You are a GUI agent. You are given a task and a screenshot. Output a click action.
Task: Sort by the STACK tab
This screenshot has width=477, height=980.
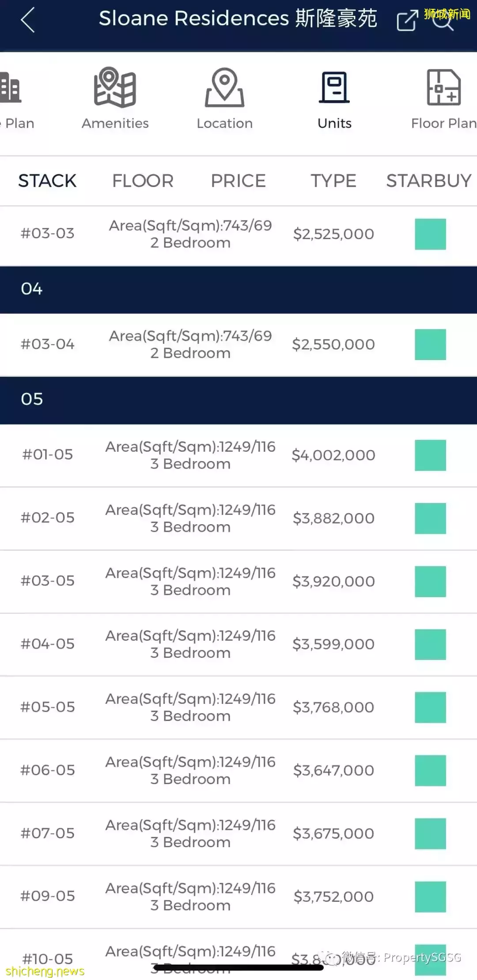click(x=47, y=181)
